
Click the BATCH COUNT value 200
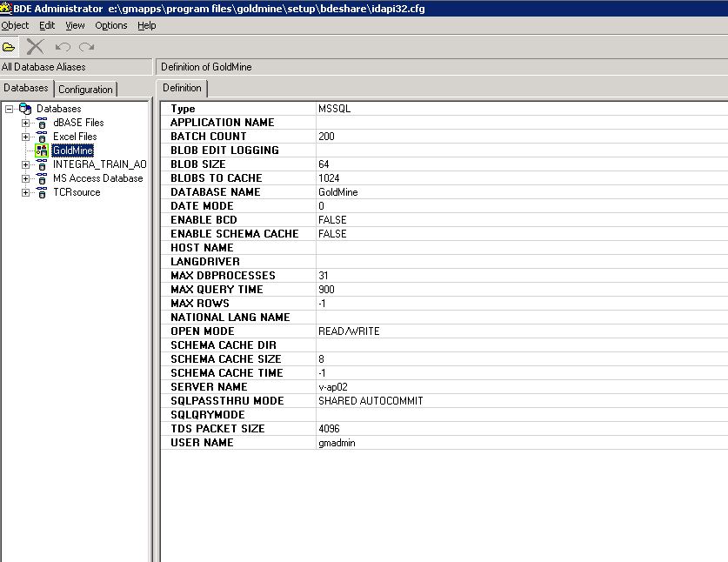tap(326, 136)
